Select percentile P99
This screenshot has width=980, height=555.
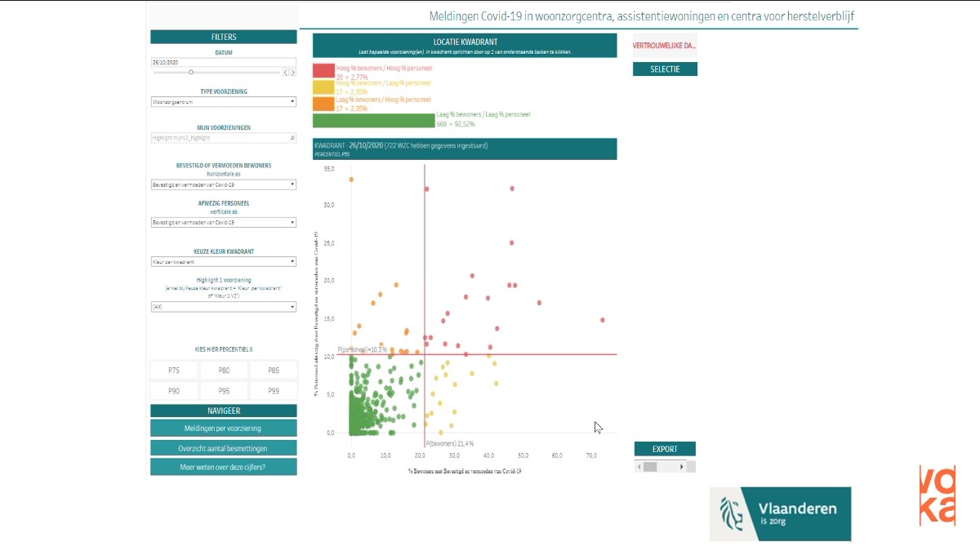coord(274,391)
